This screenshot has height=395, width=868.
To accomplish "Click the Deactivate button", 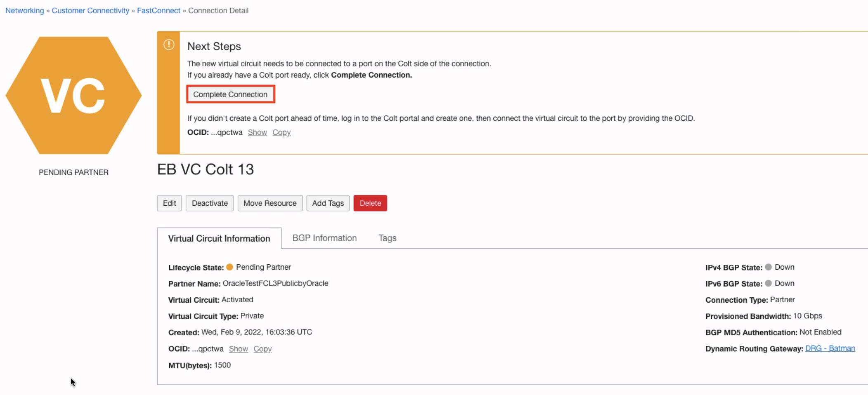I will pyautogui.click(x=210, y=203).
